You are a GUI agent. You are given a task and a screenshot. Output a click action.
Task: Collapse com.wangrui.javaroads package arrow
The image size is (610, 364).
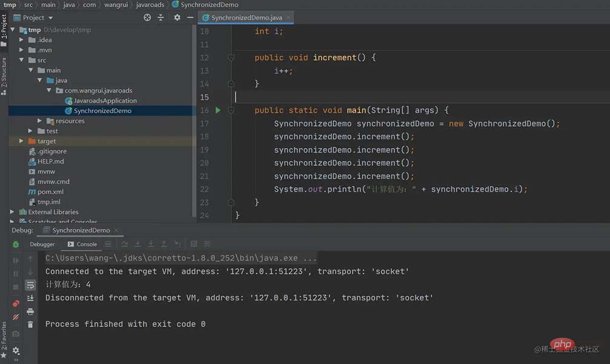tap(49, 90)
